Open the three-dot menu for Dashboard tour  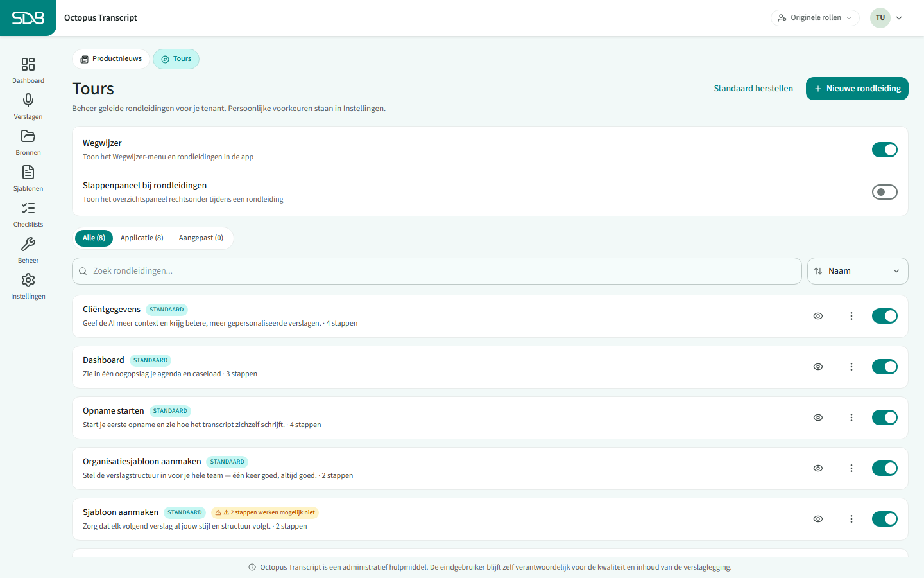(x=851, y=367)
